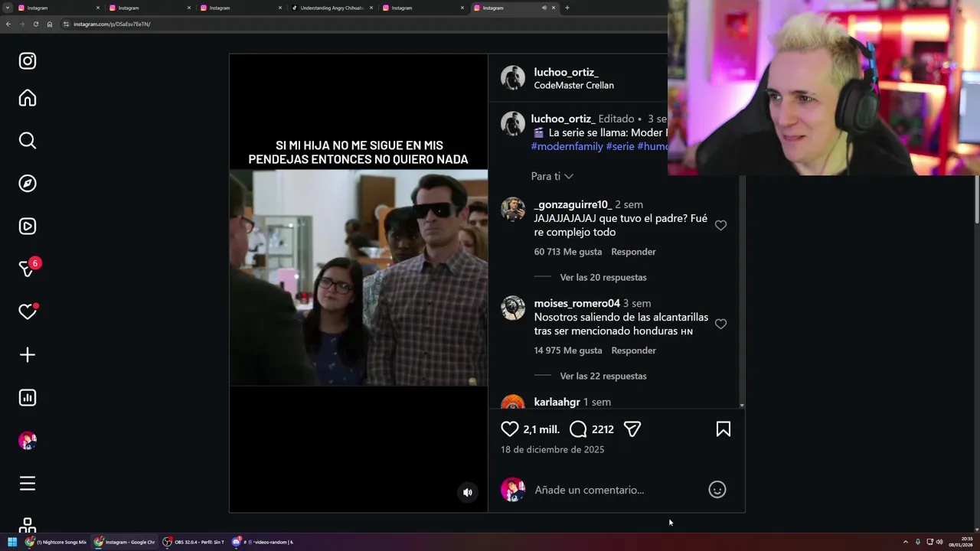Open the CodeMaster Crellan audio link

click(573, 85)
